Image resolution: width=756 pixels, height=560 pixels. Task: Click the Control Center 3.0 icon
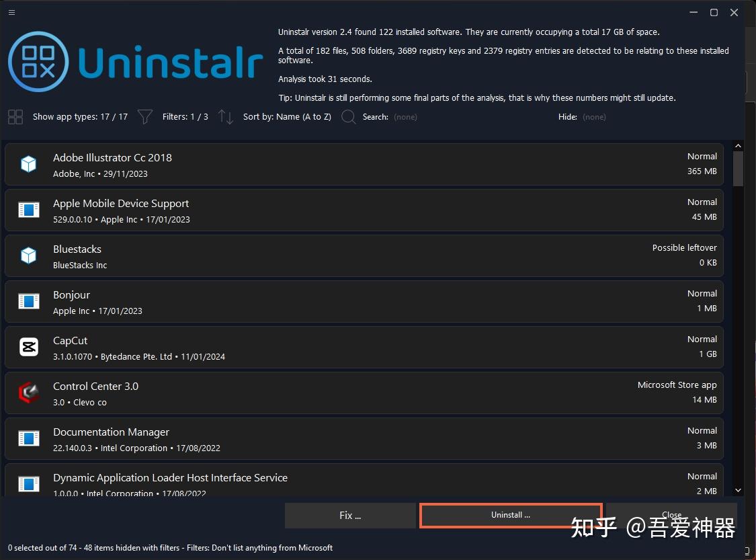click(x=28, y=393)
